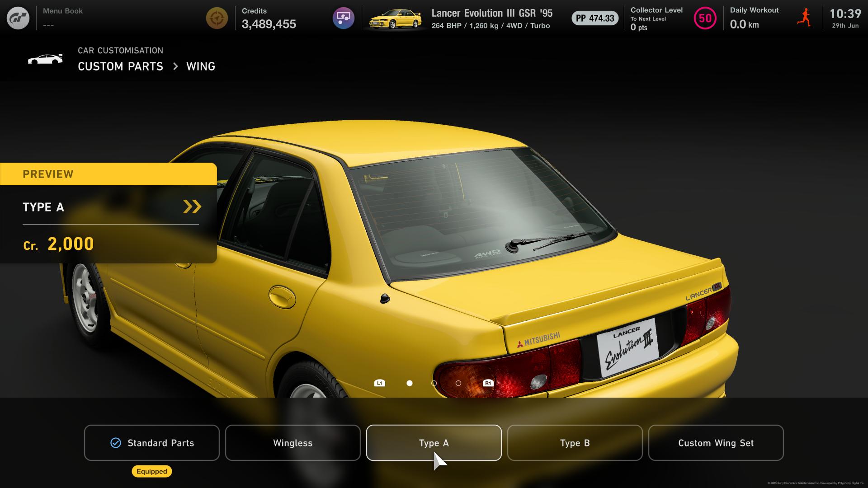
Task: Open the Custom Wing Set option
Action: click(716, 443)
